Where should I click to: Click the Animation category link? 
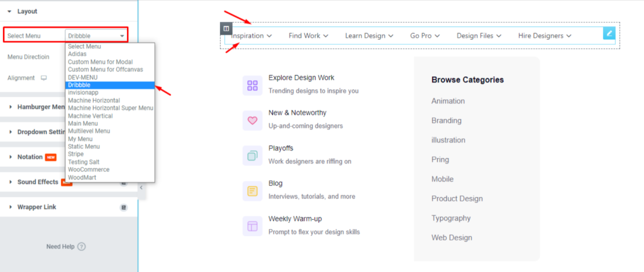[448, 101]
